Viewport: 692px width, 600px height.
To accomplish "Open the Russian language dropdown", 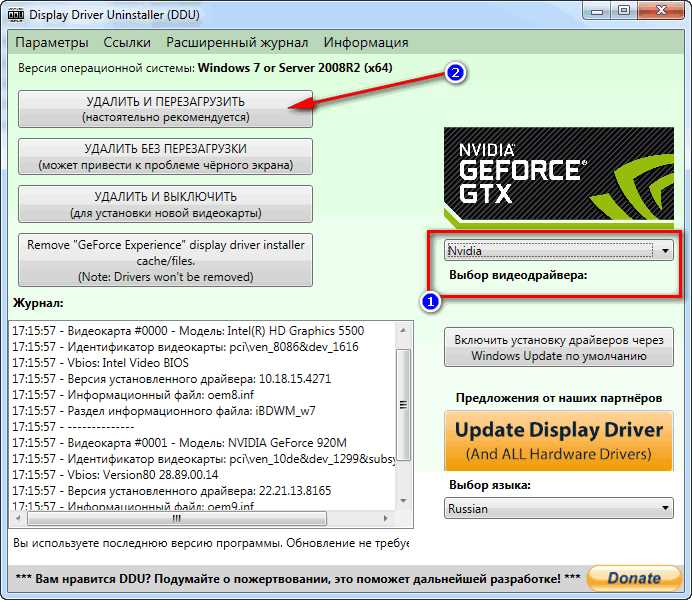I will tap(559, 508).
